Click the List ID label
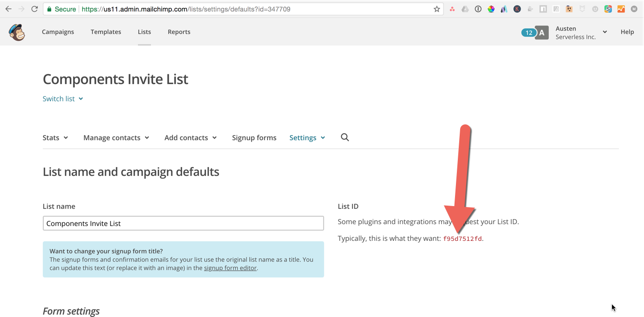 tap(348, 206)
